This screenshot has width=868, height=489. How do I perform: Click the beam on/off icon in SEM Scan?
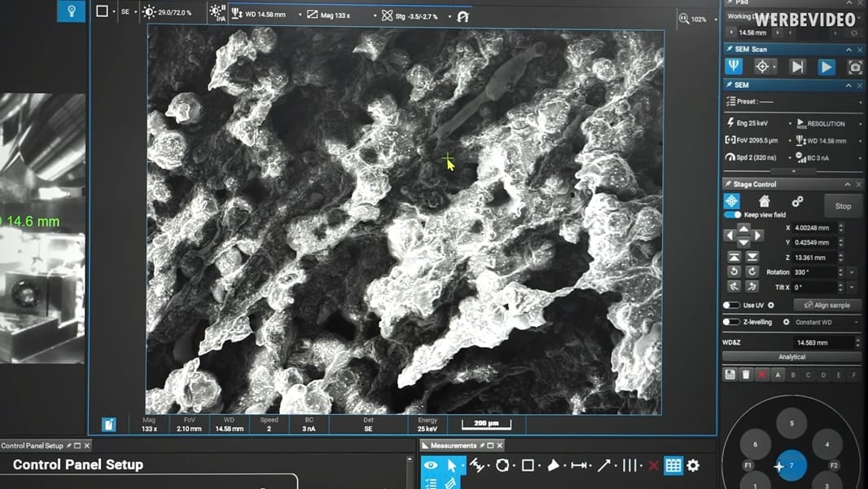tap(734, 67)
